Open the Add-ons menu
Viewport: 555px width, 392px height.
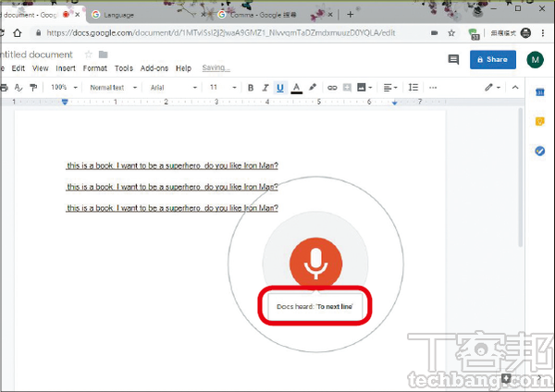tap(154, 68)
